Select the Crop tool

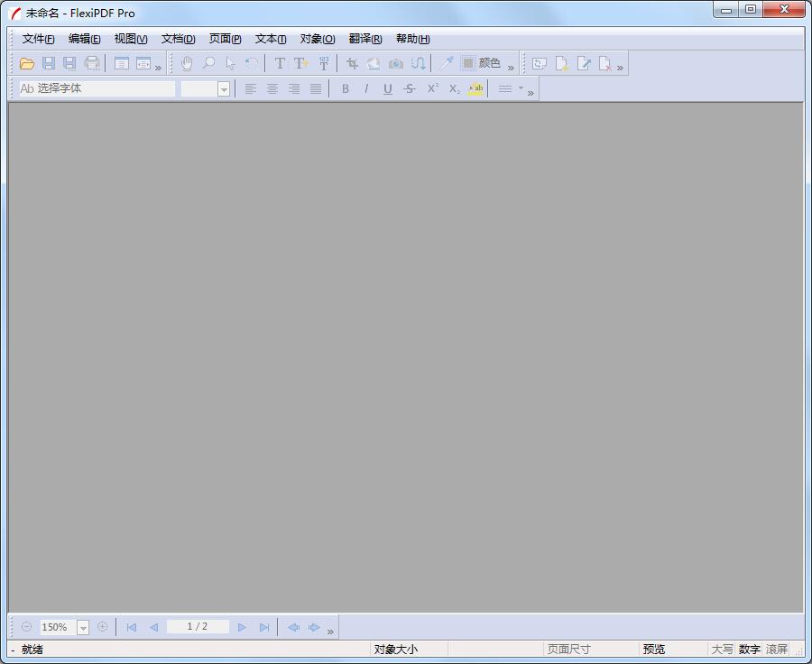[x=352, y=63]
